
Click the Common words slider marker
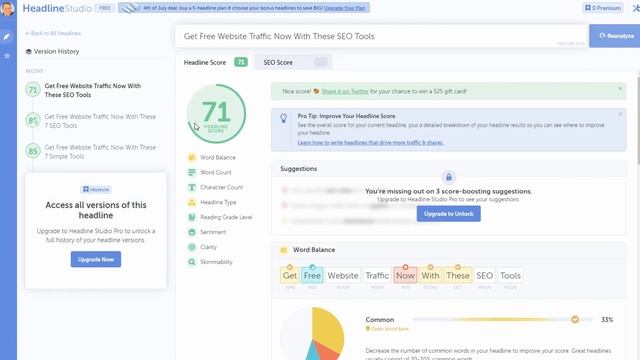click(575, 319)
